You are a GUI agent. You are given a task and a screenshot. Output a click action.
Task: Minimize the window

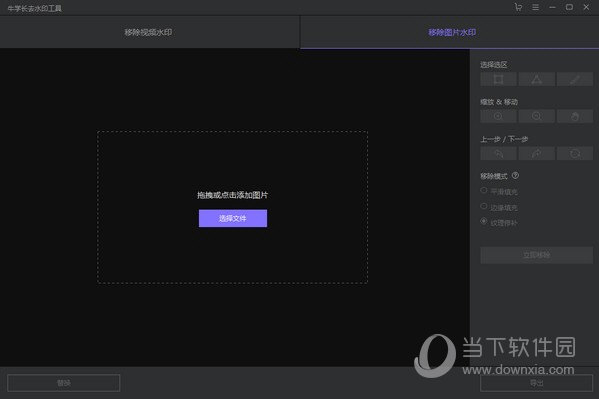(x=552, y=7)
